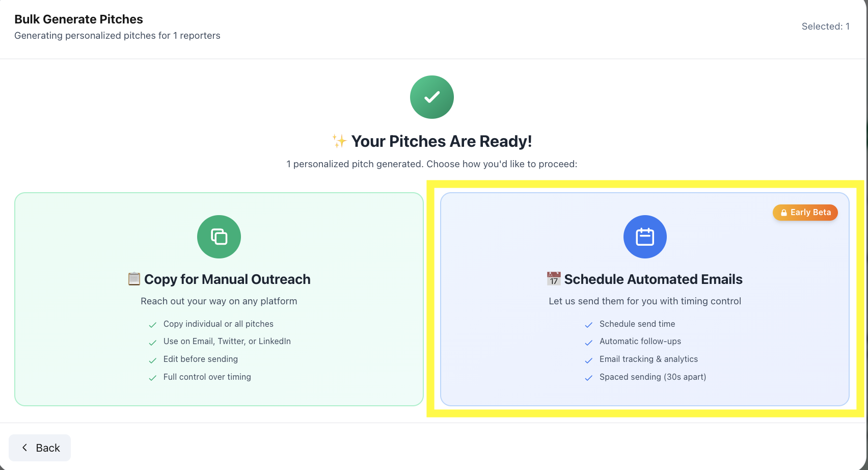Click the clipboard emoji next to Copy for Manual Outreach
Image resolution: width=868 pixels, height=470 pixels.
133,279
